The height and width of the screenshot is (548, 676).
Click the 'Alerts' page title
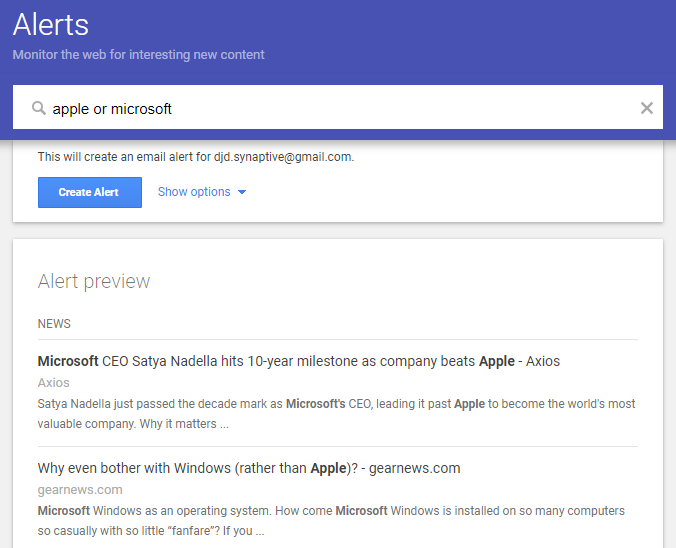pos(51,25)
